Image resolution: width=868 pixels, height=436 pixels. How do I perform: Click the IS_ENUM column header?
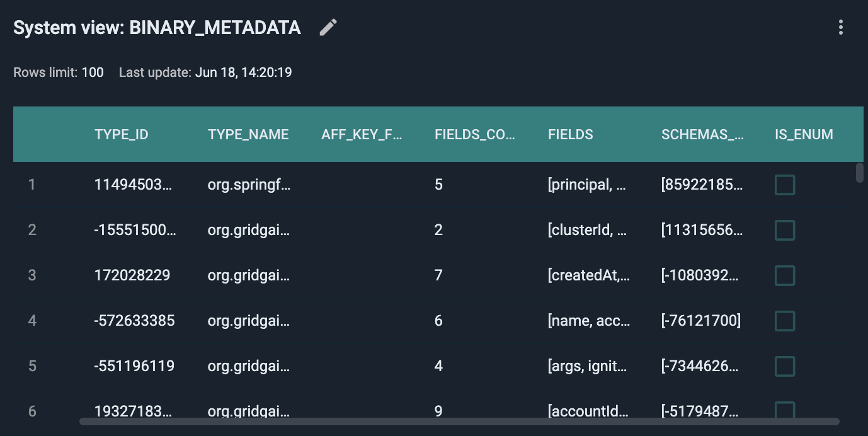pos(804,134)
